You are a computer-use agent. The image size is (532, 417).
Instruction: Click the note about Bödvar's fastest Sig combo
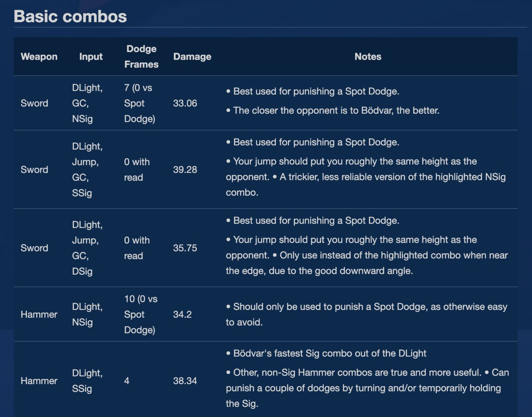[326, 353]
